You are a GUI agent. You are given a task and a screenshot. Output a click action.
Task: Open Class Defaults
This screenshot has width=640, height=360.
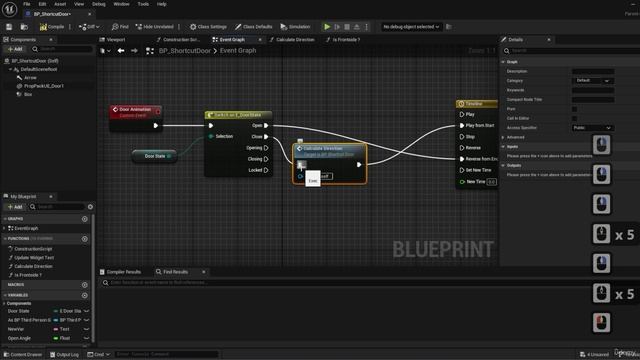tap(253, 27)
